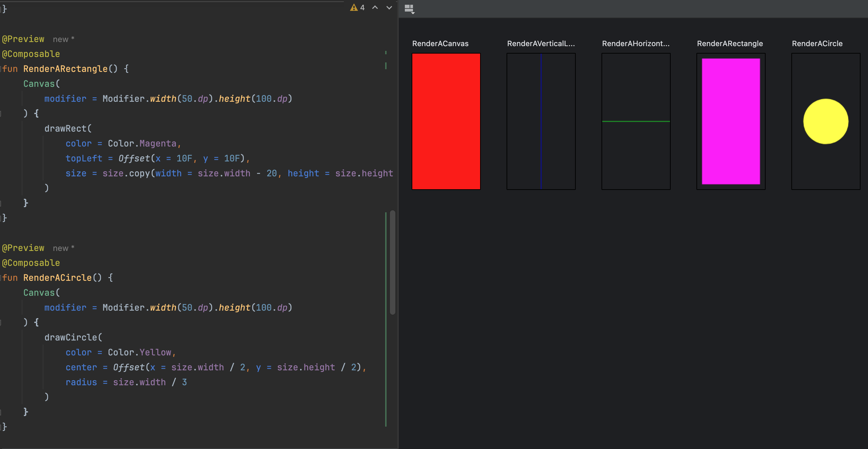
Task: Click the Canvas call inside RenderACircle
Action: pos(39,293)
